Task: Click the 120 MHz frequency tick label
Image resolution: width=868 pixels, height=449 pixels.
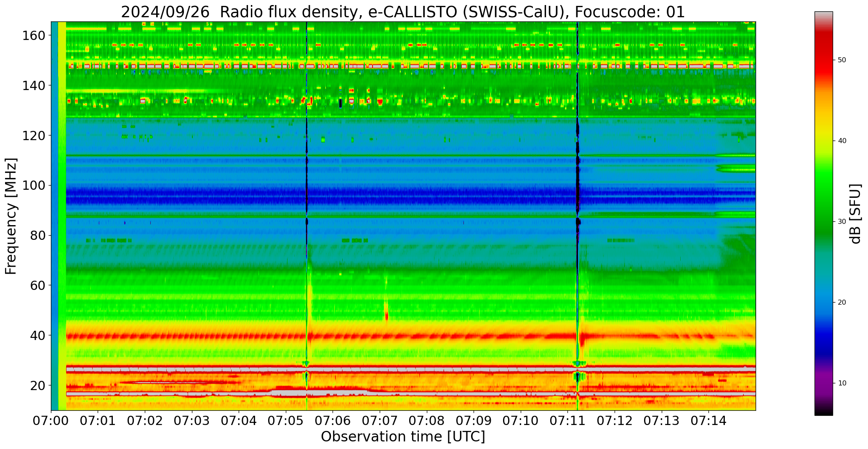Action: 34,135
